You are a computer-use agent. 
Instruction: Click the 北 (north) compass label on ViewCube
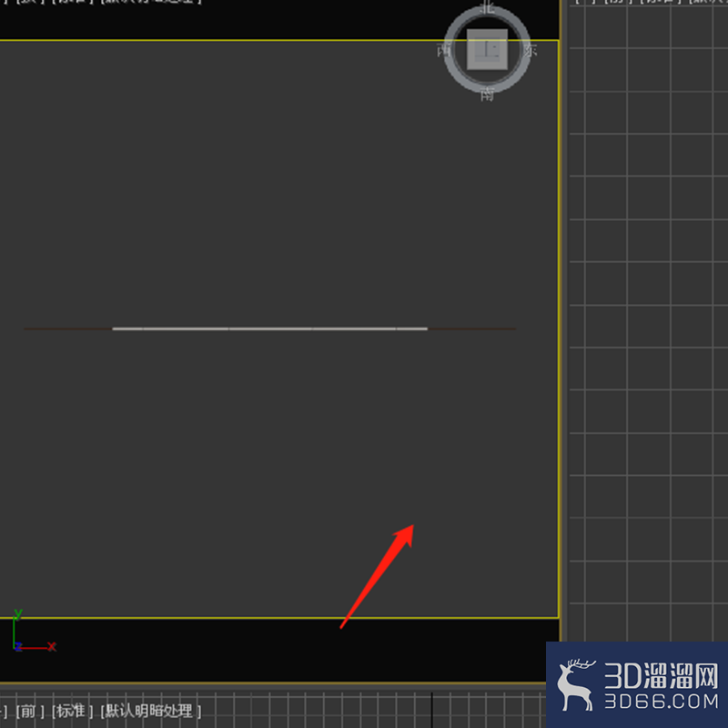pyautogui.click(x=487, y=6)
